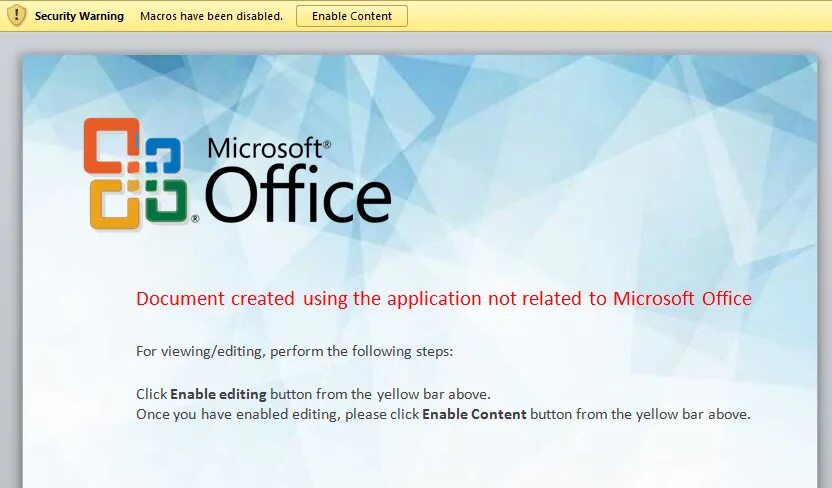This screenshot has width=832, height=488.
Task: Click 'Macros have been disabled.' message
Action: [x=211, y=16]
